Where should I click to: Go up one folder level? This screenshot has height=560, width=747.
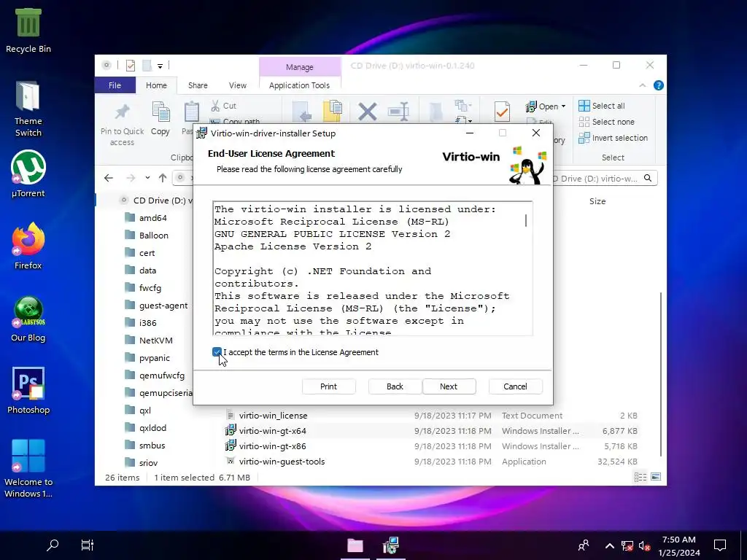(163, 178)
